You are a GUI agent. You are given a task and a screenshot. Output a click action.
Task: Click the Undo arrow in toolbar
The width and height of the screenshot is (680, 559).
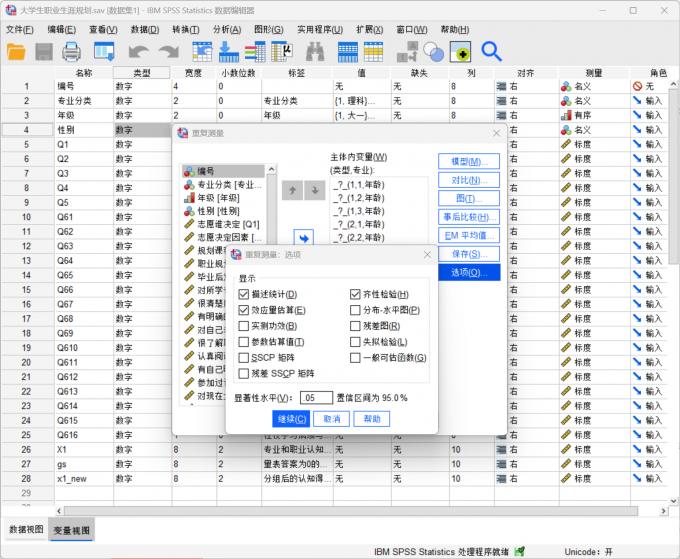click(x=138, y=51)
